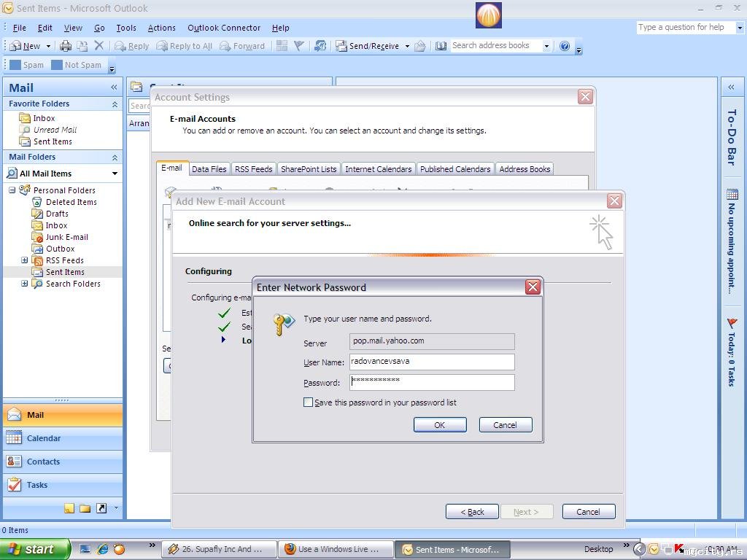
Task: Click the Print toolbar icon
Action: (x=66, y=46)
